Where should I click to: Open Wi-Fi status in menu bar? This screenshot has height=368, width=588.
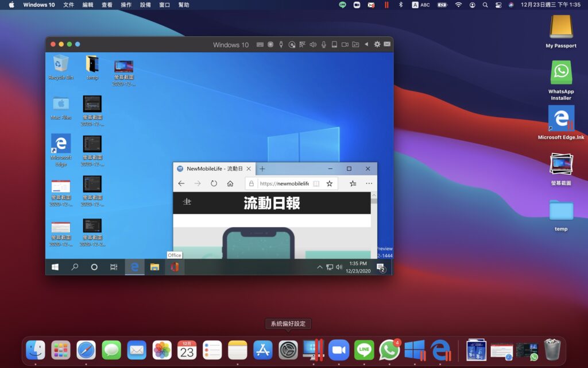458,5
